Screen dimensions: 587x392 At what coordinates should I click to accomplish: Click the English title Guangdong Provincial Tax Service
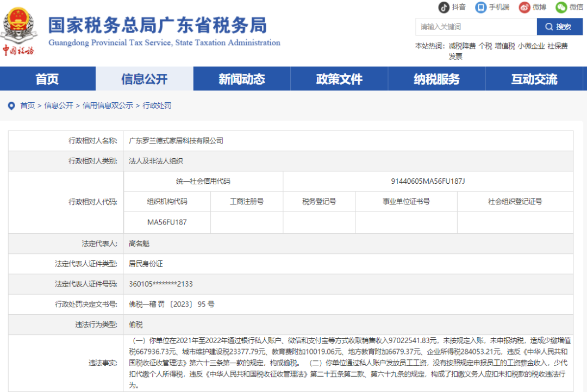click(x=110, y=43)
